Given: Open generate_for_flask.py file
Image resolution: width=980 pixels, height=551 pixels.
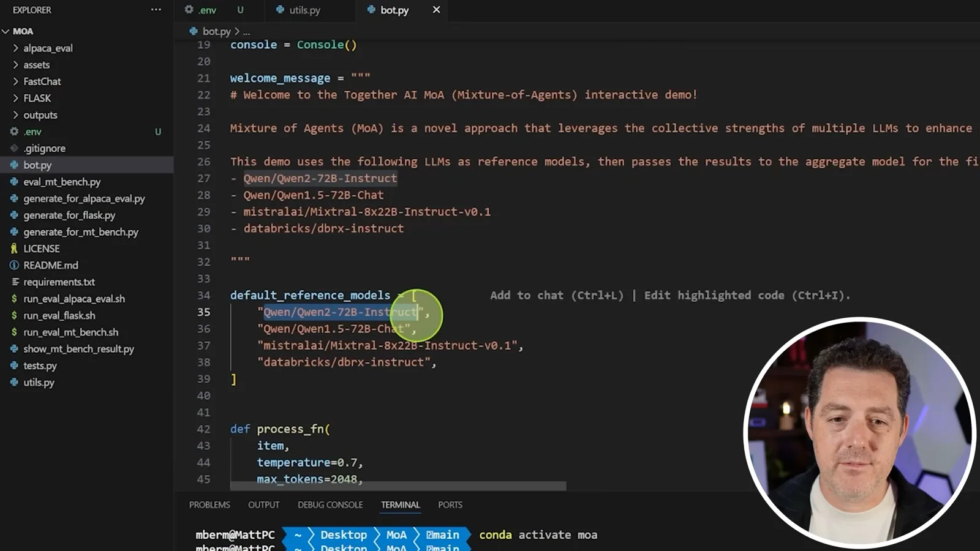Looking at the screenshot, I should tap(69, 215).
